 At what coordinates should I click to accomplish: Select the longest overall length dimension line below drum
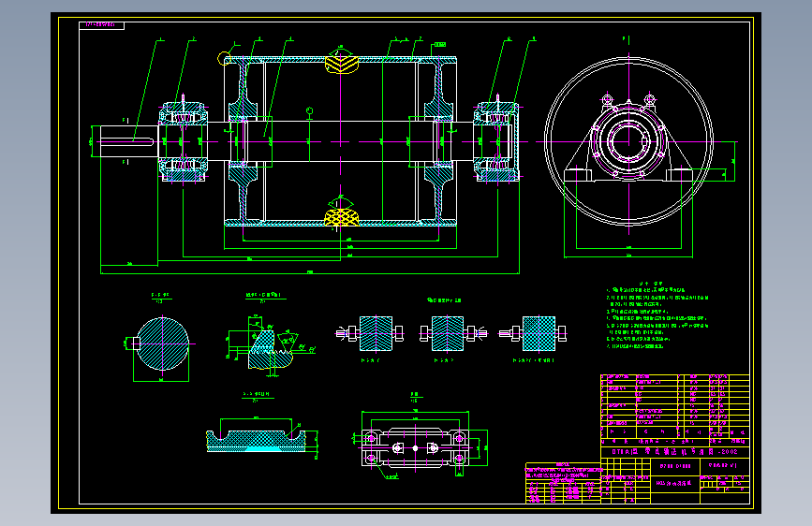coord(310,273)
